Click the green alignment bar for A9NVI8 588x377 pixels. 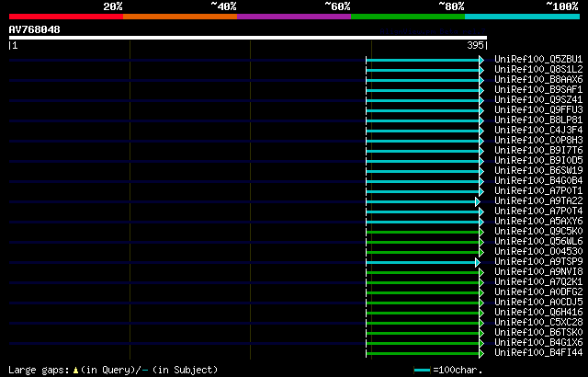[423, 273]
